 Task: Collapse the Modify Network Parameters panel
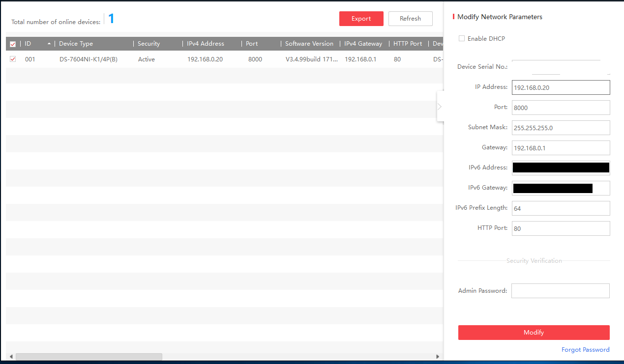pos(440,106)
